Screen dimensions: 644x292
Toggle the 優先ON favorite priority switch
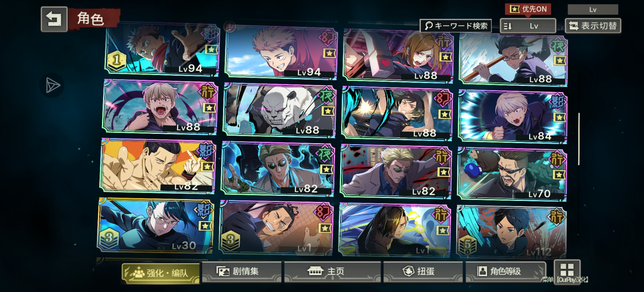point(528,9)
